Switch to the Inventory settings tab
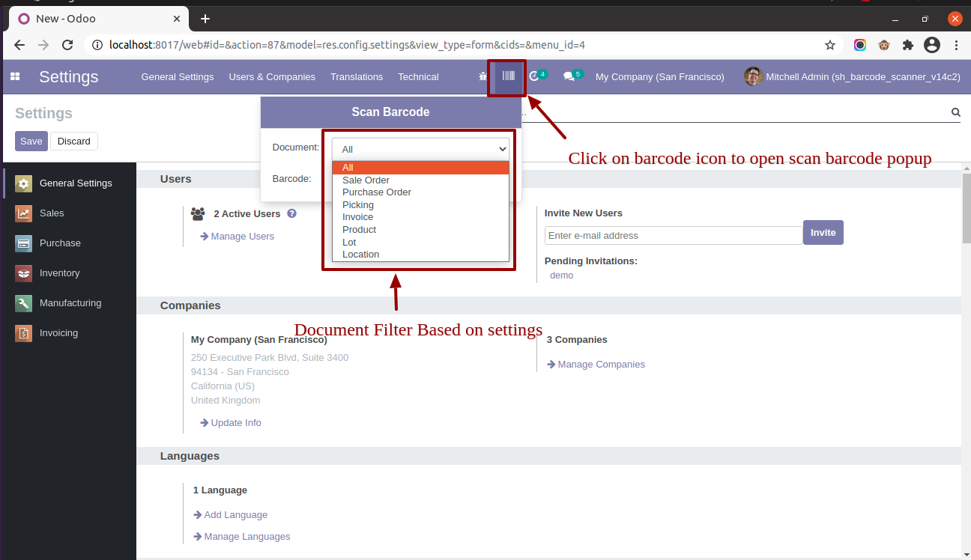 (70, 273)
